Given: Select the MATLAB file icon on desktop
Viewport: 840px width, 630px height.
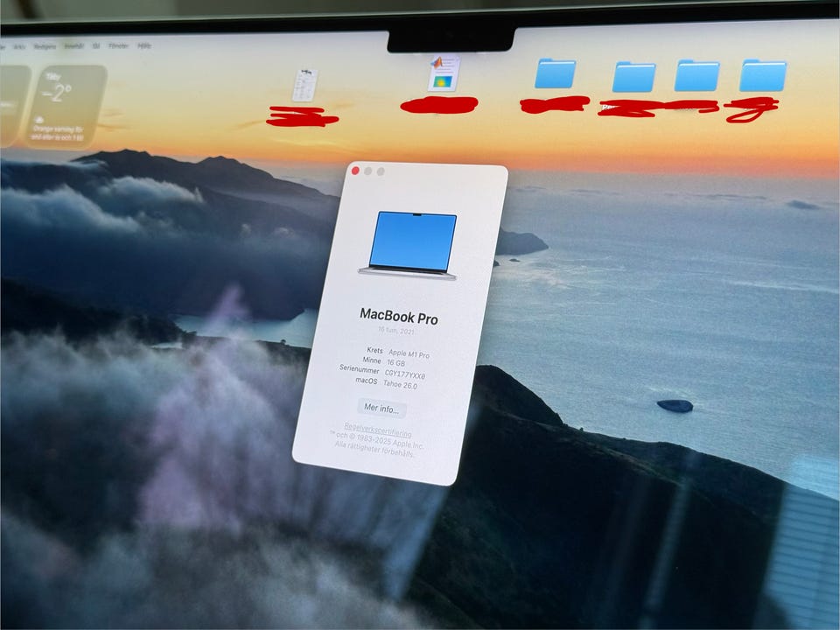Looking at the screenshot, I should 444,73.
